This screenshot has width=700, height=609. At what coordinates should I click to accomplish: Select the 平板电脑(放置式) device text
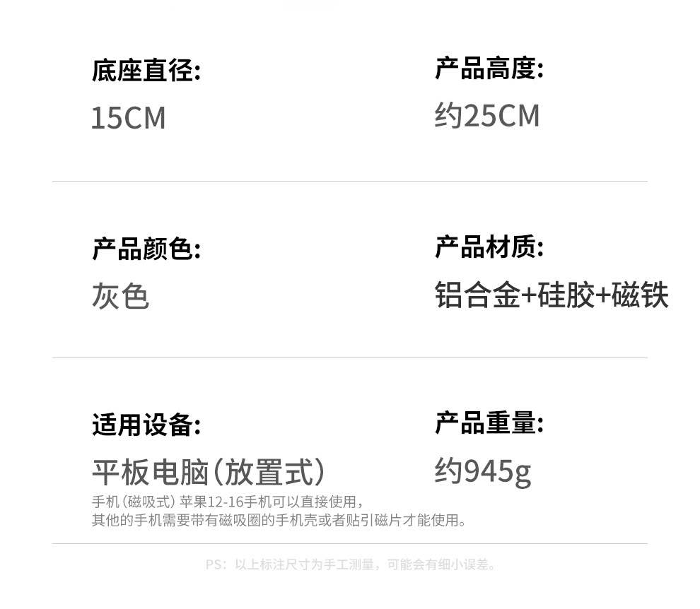tap(209, 472)
